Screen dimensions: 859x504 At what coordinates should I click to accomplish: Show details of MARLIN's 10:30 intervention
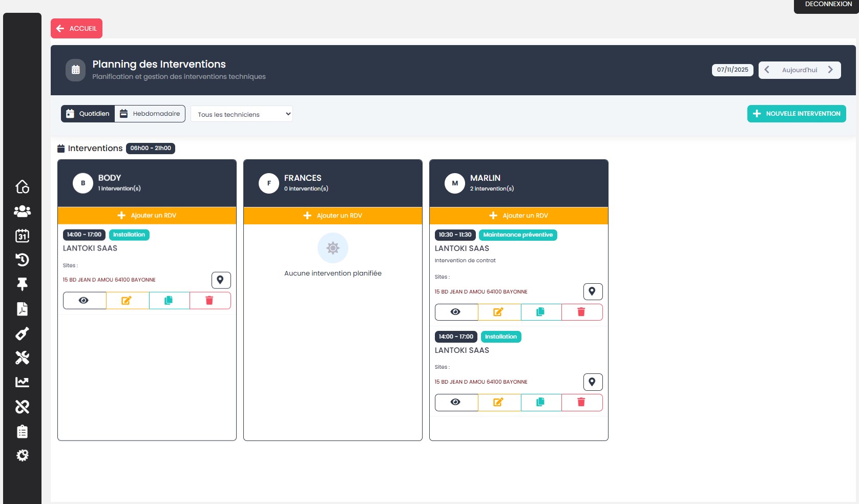(x=456, y=312)
